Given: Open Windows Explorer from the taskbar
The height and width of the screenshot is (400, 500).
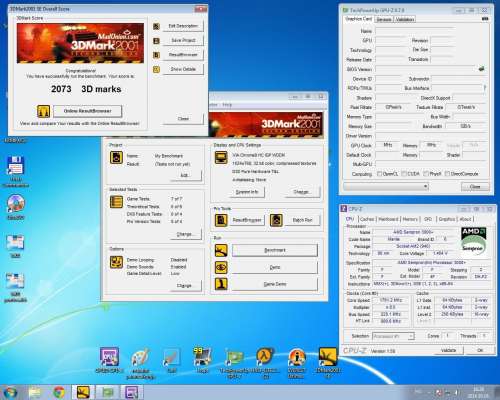Looking at the screenshot, I should 35,392.
